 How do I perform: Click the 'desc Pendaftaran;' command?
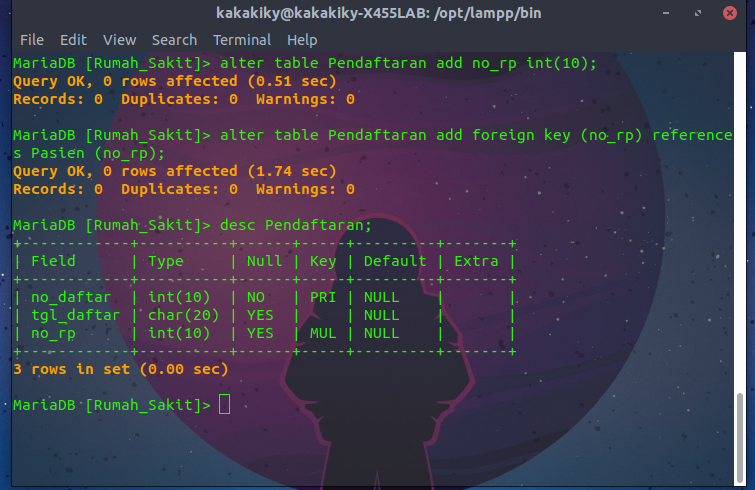click(x=296, y=225)
